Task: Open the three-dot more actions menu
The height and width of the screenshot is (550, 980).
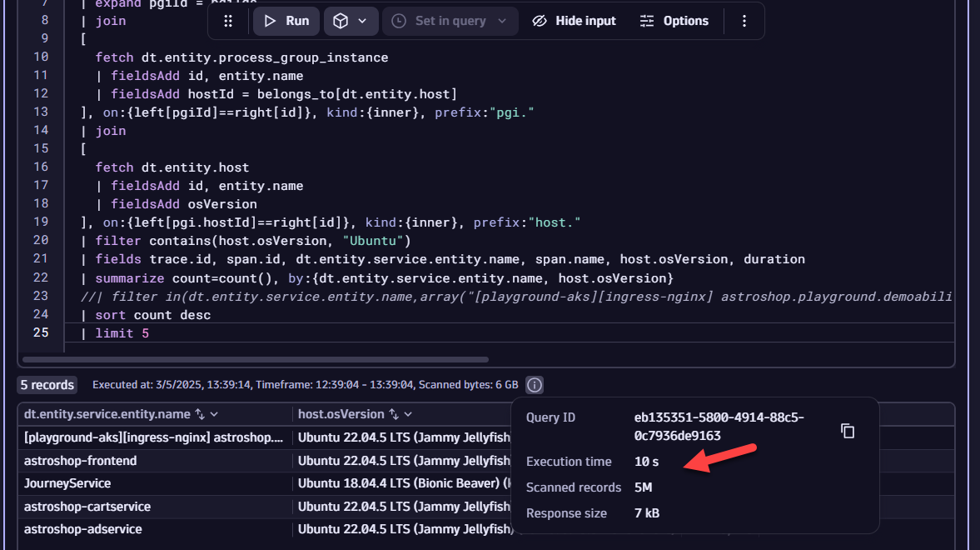Action: [744, 22]
